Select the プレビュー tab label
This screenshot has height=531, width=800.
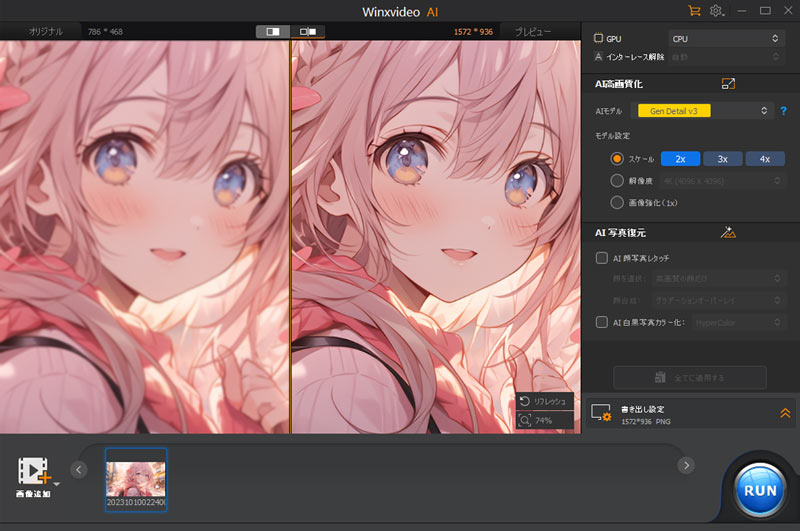pos(532,32)
